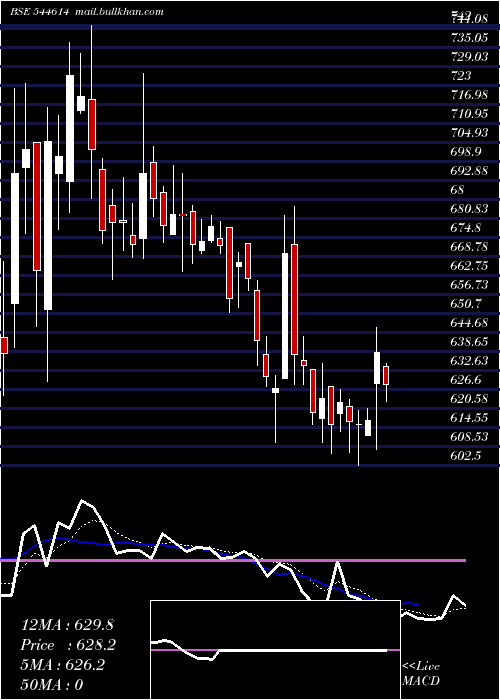Click the mail.bullkhan.com watermark text
The width and height of the screenshot is (500, 700).
tap(119, 12)
